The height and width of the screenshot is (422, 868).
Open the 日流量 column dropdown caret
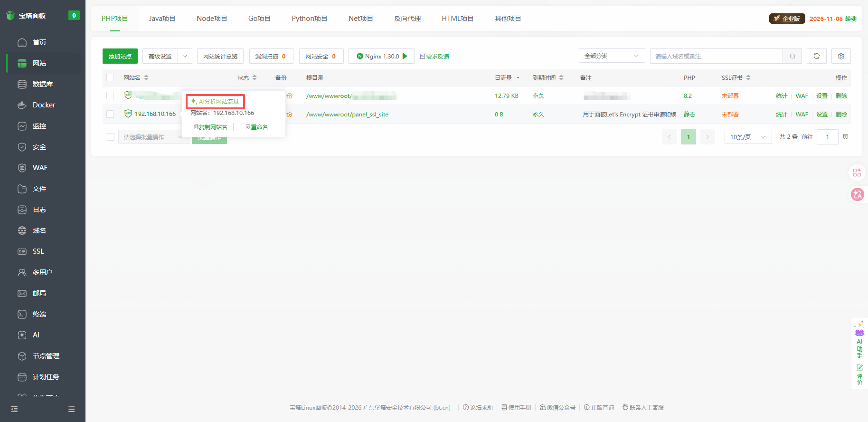[518, 78]
